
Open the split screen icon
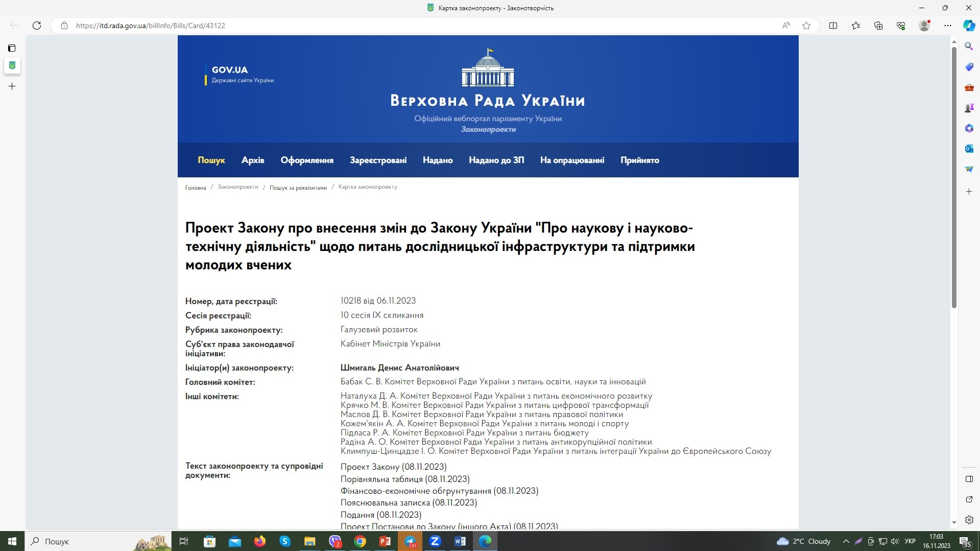[x=833, y=26]
